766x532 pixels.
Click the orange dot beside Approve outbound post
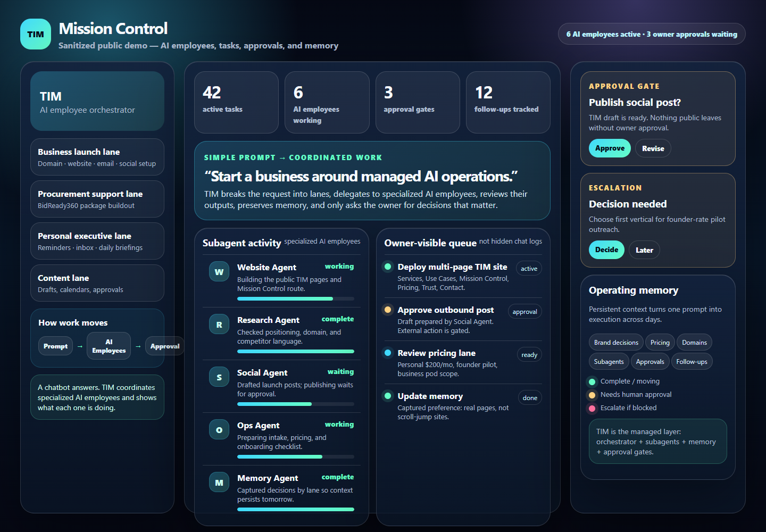click(388, 310)
